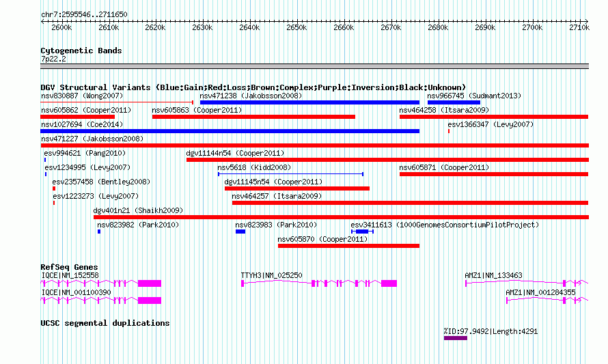Click the DGV Structural Variants track title
Image resolution: width=608 pixels, height=364 pixels.
tap(253, 87)
